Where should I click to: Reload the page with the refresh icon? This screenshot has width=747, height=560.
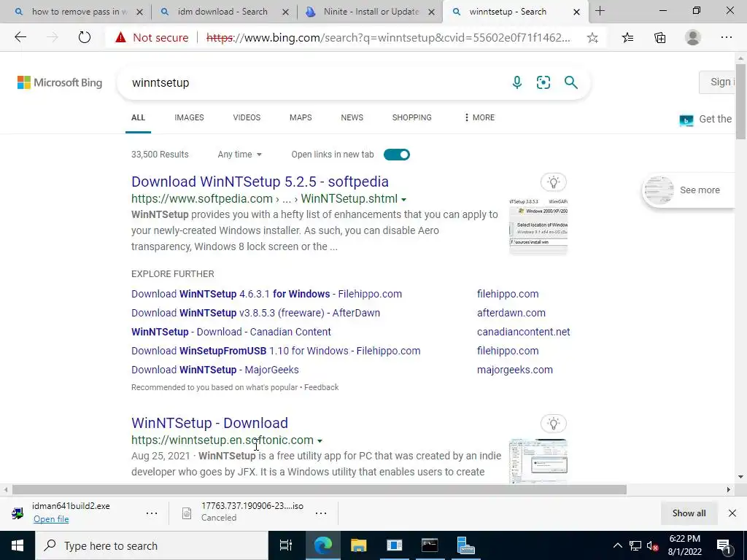click(85, 37)
